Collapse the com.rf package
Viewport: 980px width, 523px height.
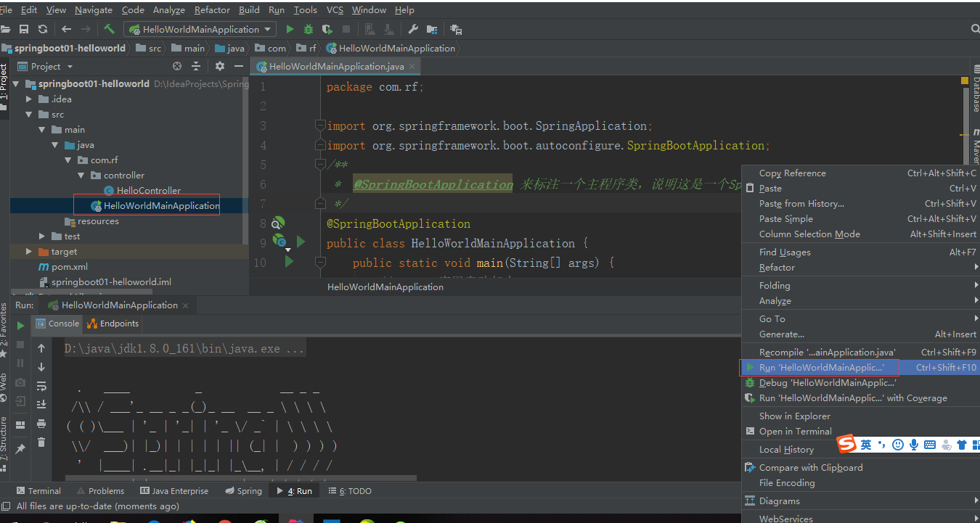tap(68, 160)
